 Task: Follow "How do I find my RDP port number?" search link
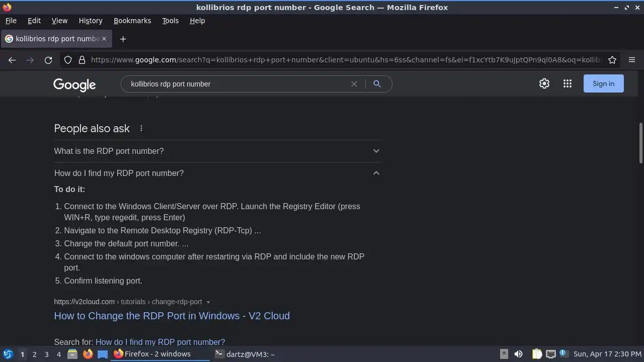point(160,342)
